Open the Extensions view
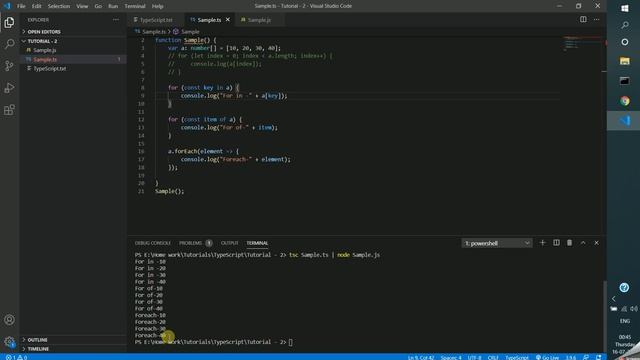Screen dimensions: 640x360 tap(9, 109)
